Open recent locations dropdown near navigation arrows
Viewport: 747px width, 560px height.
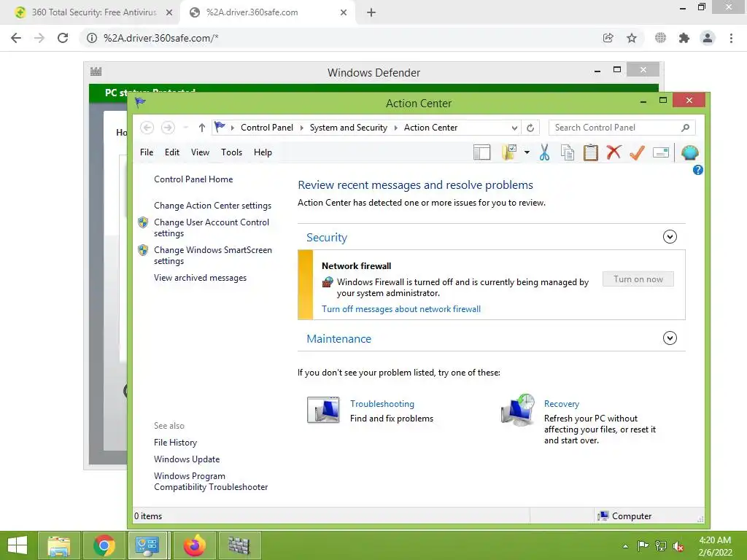click(x=186, y=128)
